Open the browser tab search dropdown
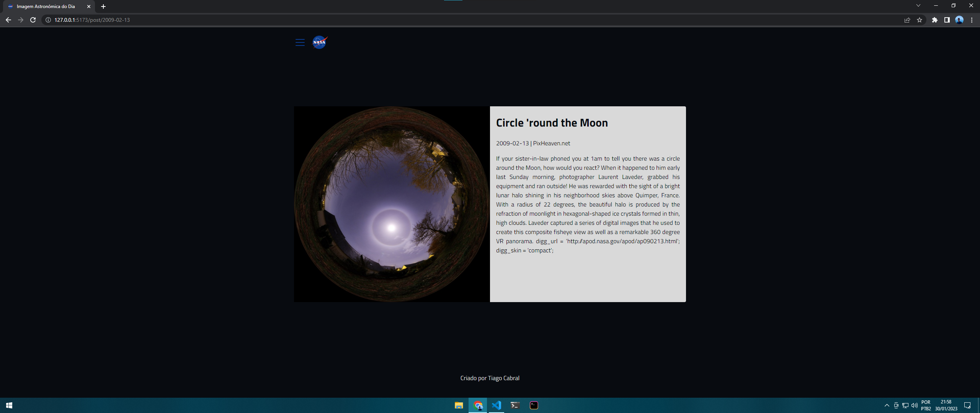The height and width of the screenshot is (413, 980). tap(918, 5)
